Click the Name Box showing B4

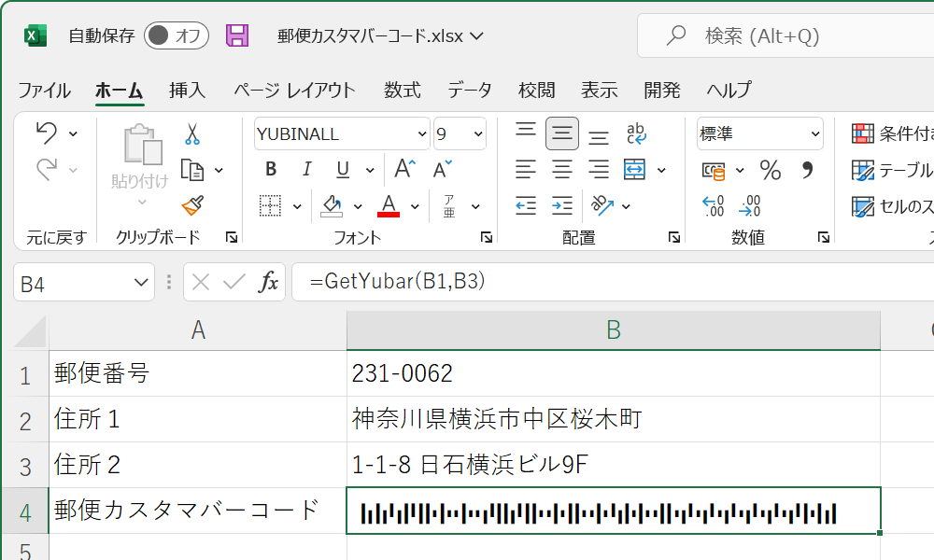(70, 281)
